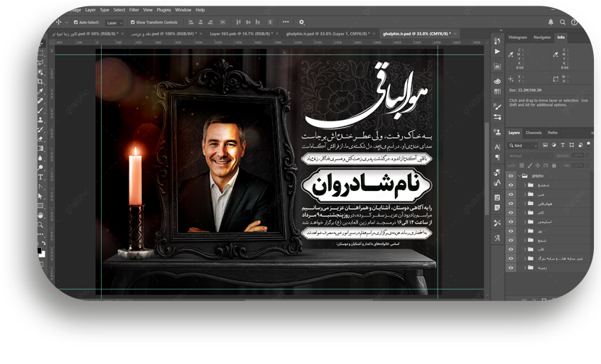Image resolution: width=601 pixels, height=364 pixels.
Task: Select the Crop tool
Action: 40,82
